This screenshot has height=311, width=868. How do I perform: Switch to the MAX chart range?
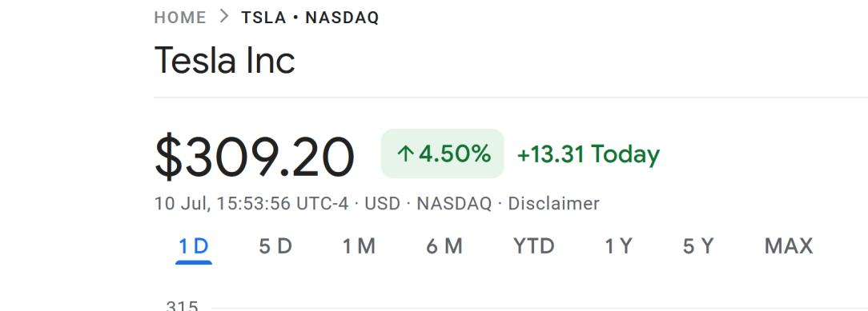click(788, 245)
